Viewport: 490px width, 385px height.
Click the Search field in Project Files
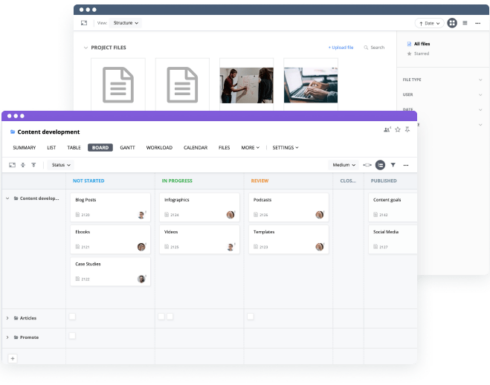374,48
